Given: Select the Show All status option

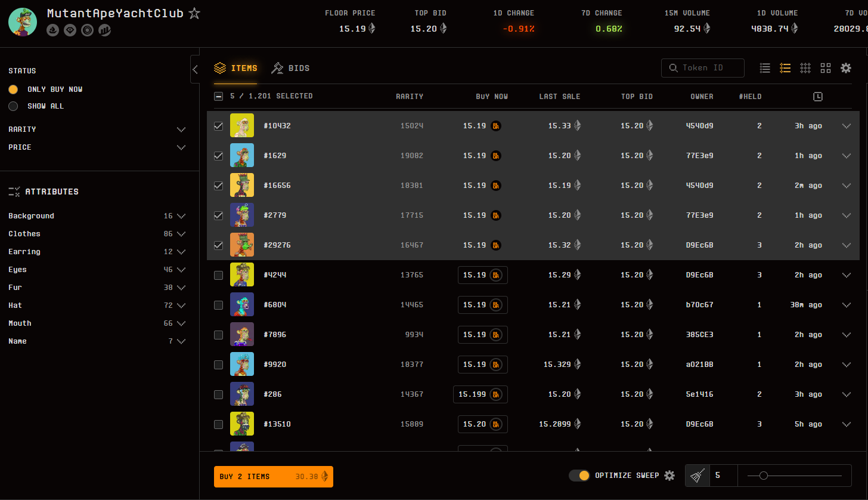Looking at the screenshot, I should (x=13, y=106).
